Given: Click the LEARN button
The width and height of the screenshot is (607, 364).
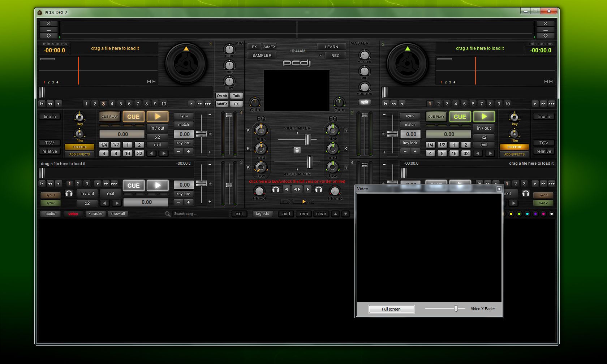Looking at the screenshot, I should click(x=332, y=47).
